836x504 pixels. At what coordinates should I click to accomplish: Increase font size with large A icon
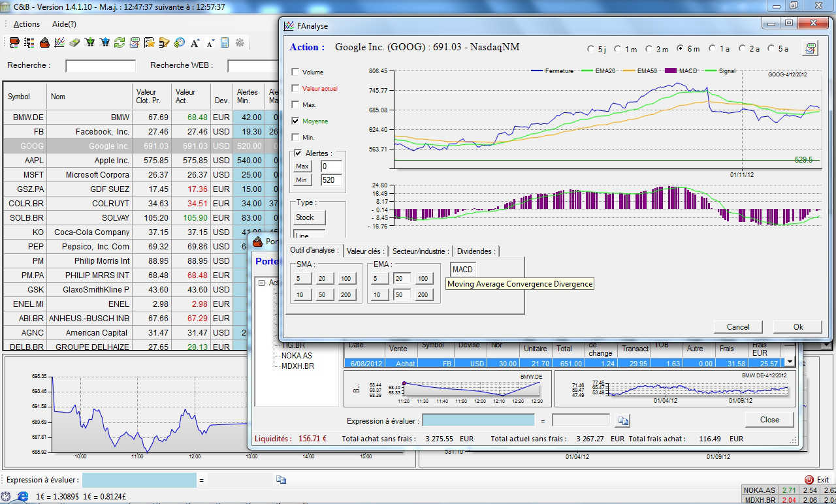click(x=195, y=42)
